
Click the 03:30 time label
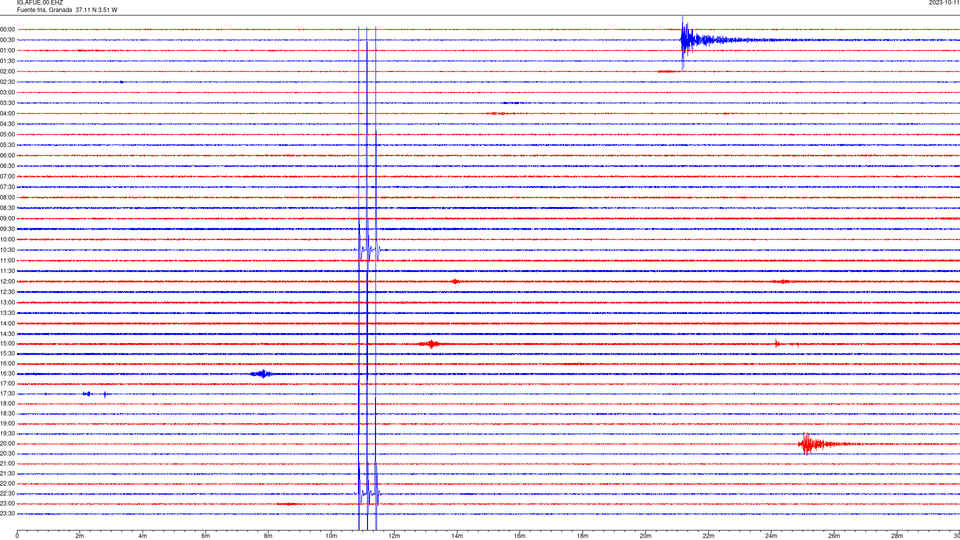point(7,103)
